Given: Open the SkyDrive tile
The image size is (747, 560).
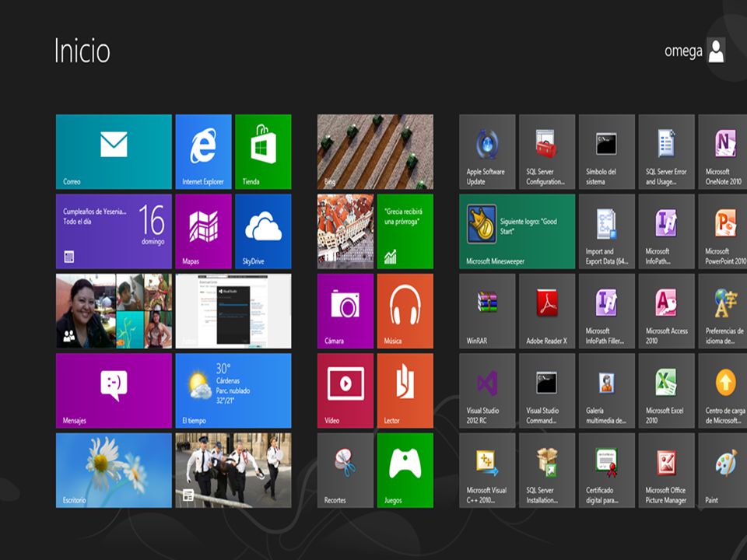Looking at the screenshot, I should click(263, 231).
